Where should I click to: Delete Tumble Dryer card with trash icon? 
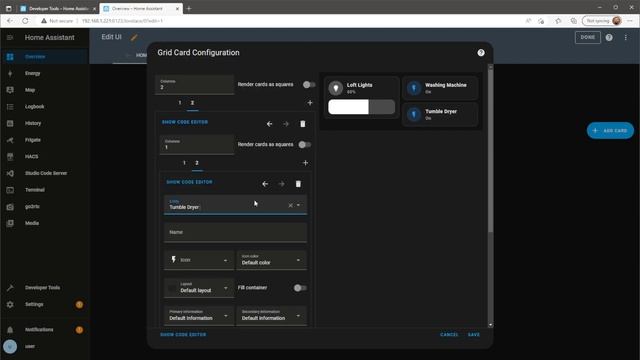point(298,184)
